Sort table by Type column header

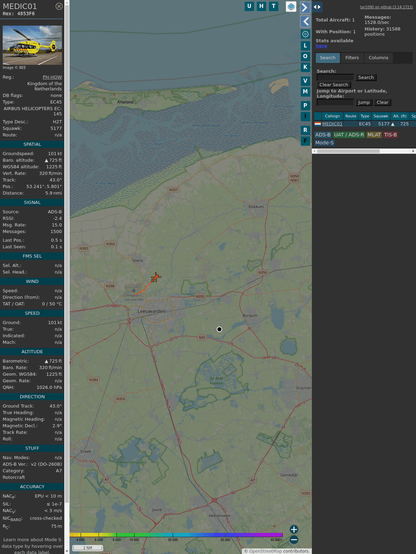click(364, 116)
